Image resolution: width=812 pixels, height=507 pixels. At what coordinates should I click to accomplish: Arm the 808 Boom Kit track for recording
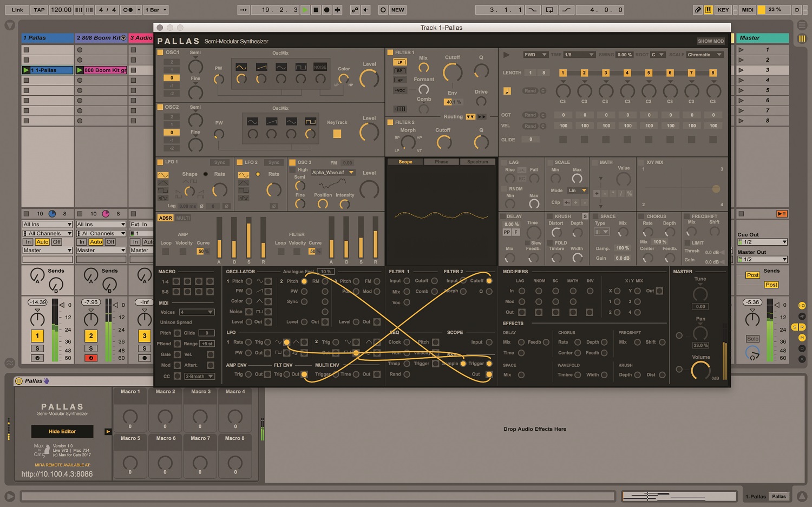pos(91,358)
